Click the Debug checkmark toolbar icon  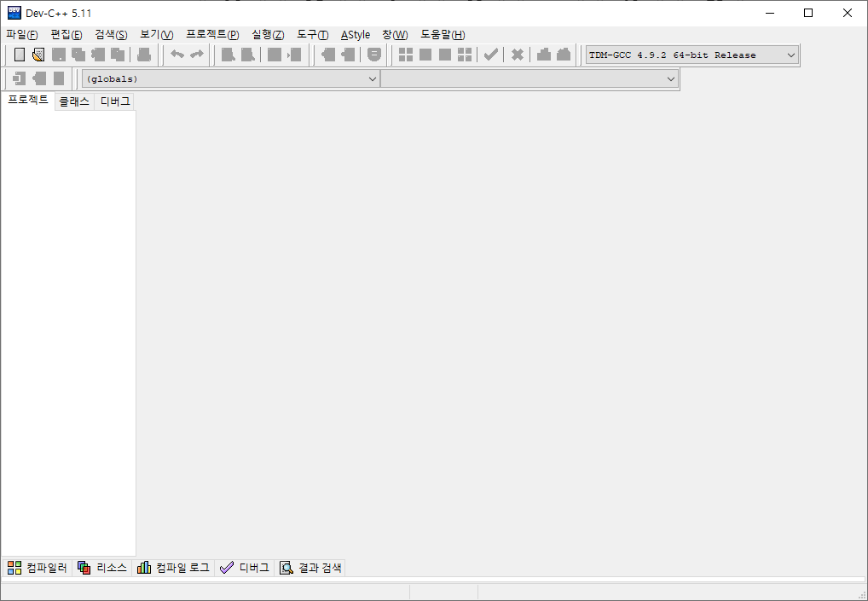(x=490, y=55)
